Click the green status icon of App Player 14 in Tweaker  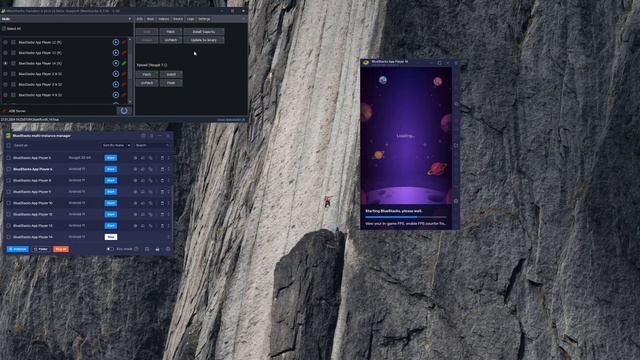click(124, 63)
